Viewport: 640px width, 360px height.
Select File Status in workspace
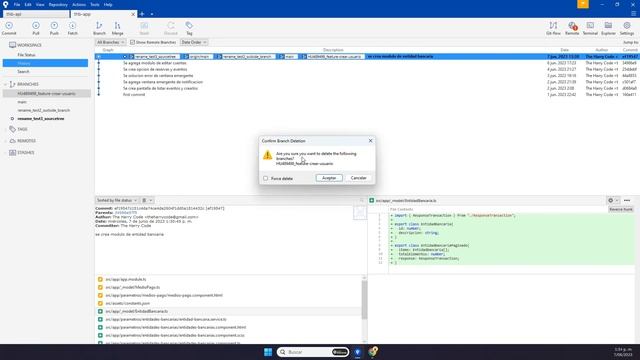[27, 55]
